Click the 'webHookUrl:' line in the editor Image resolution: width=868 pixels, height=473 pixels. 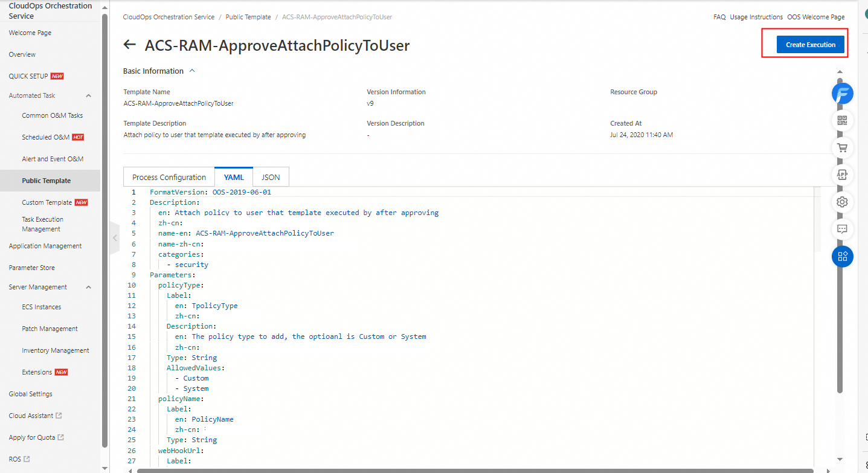(181, 450)
